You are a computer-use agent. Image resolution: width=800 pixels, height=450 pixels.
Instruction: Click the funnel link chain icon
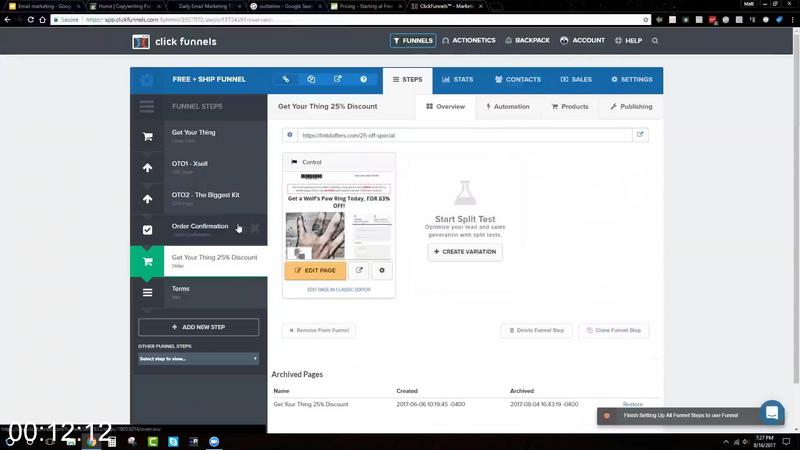(x=286, y=79)
